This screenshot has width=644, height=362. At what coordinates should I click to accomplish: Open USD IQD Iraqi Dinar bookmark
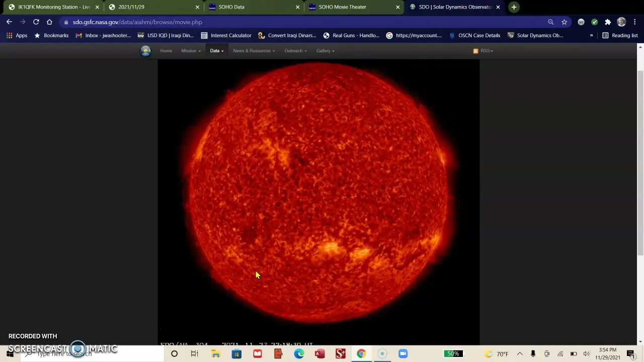(x=166, y=36)
